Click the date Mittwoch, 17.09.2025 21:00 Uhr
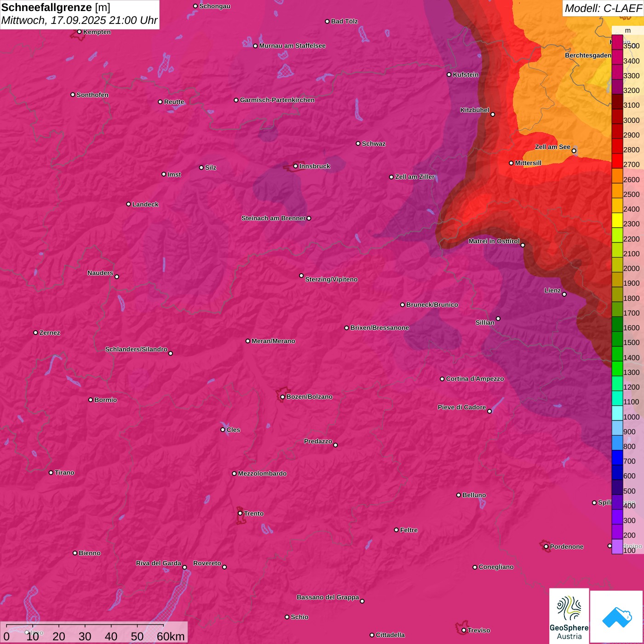The height and width of the screenshot is (644, 644). point(80,20)
